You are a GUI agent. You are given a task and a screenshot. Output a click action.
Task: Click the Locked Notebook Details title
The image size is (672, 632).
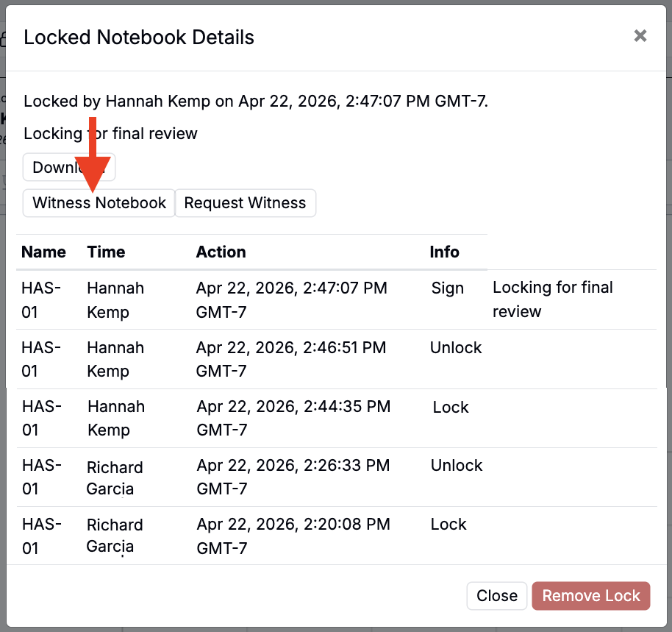[x=139, y=38]
